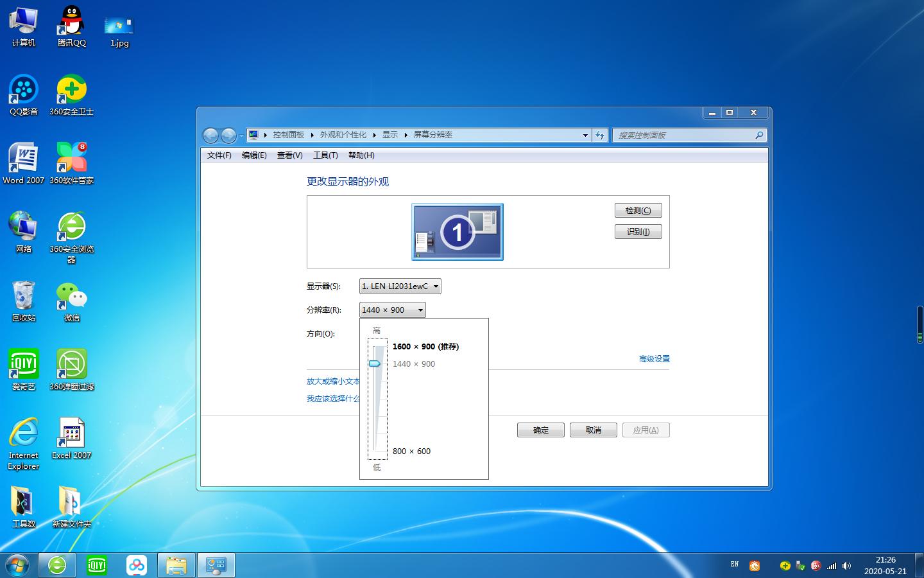
Task: Set slider to 1600 × 900 recommended resolution
Action: point(377,347)
